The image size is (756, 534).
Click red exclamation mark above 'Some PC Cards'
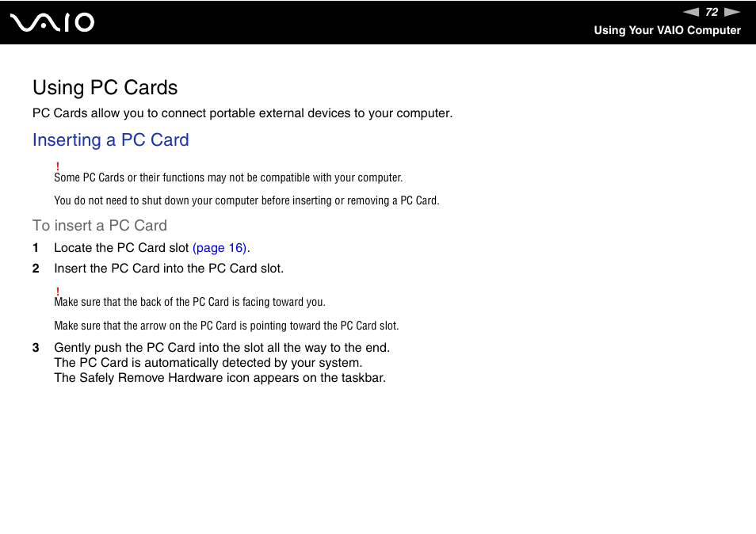tap(57, 166)
